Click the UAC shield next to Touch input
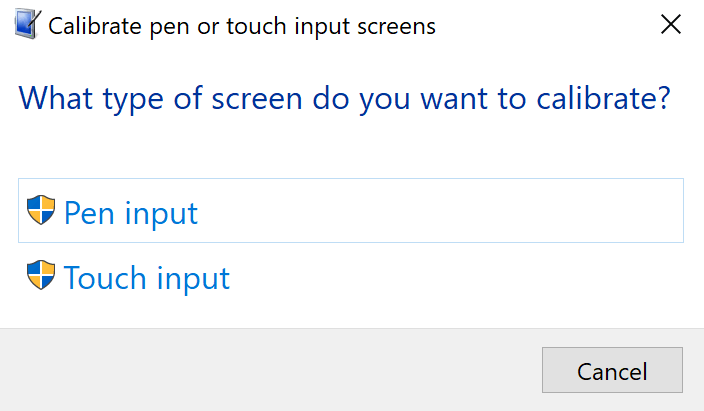The width and height of the screenshot is (704, 411). click(41, 275)
